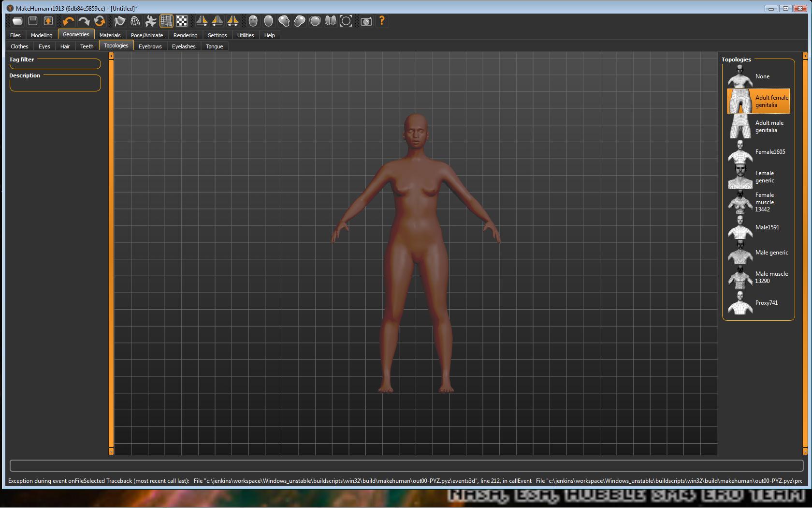Click symmetry left-to-right icon

[x=217, y=21]
